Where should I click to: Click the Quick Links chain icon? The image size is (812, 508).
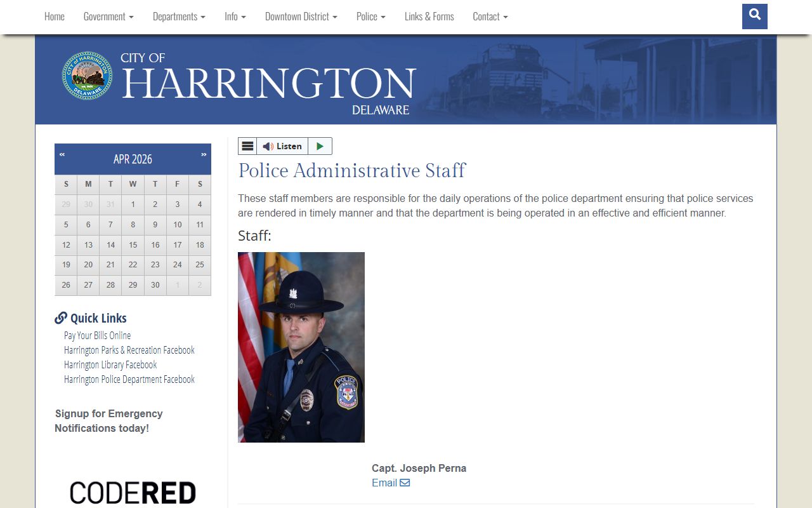pos(61,318)
